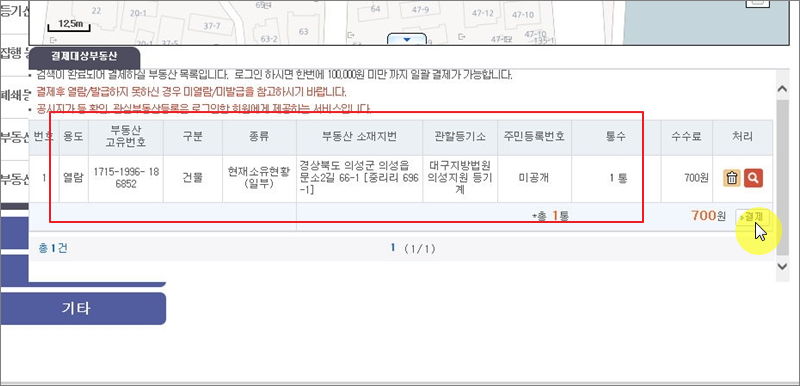Screen dimensions: 800x386
Task: Delete the property row with trash icon
Action: pos(732,178)
